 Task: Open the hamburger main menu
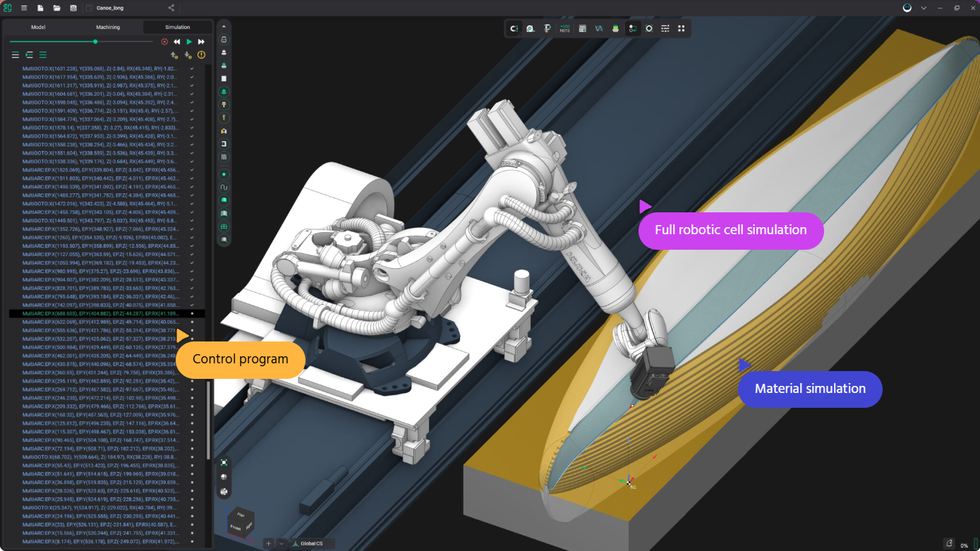tap(24, 8)
